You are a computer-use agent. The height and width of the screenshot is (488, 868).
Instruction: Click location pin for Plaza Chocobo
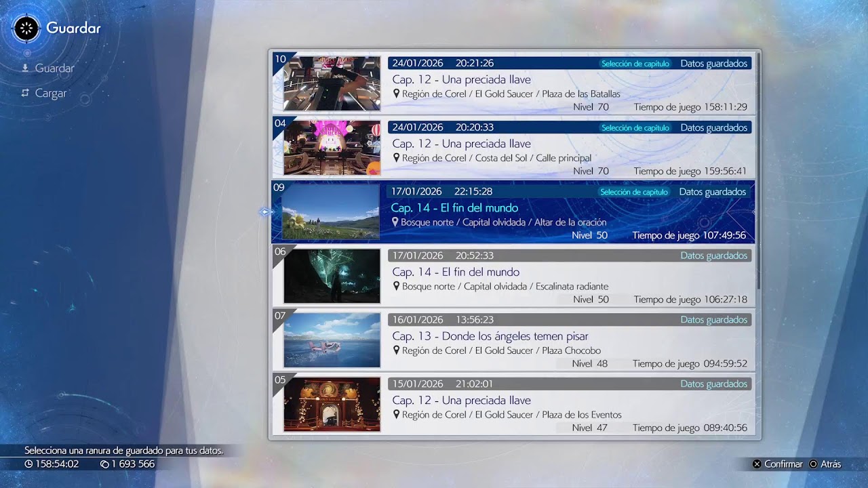pyautogui.click(x=397, y=350)
